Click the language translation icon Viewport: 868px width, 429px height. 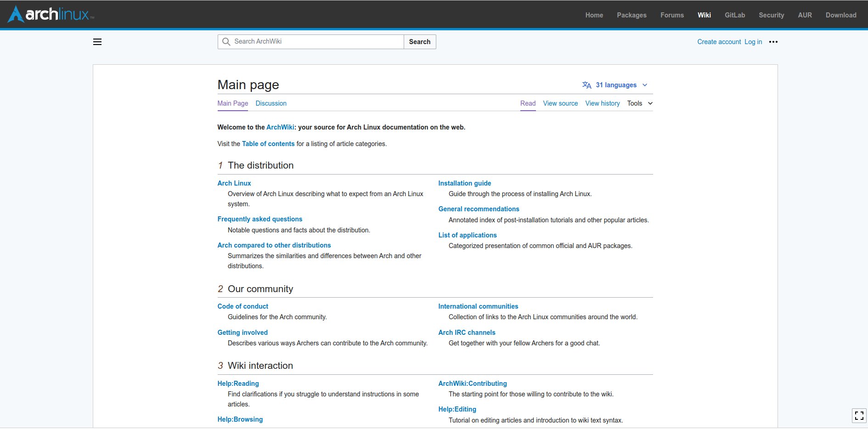586,85
